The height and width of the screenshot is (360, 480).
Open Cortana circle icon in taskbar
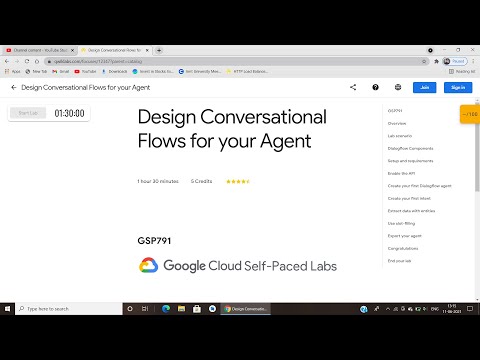click(x=130, y=309)
